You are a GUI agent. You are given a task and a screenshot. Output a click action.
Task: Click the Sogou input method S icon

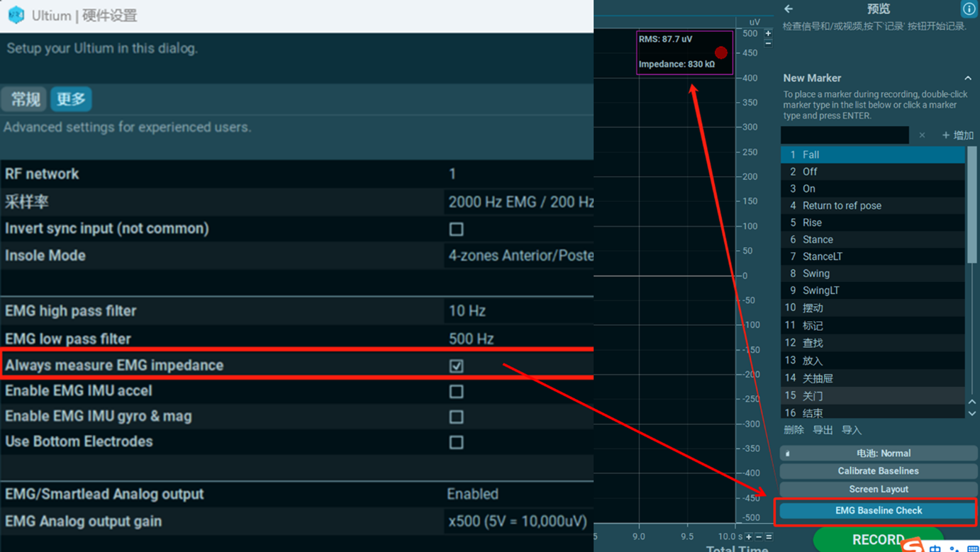click(x=913, y=546)
